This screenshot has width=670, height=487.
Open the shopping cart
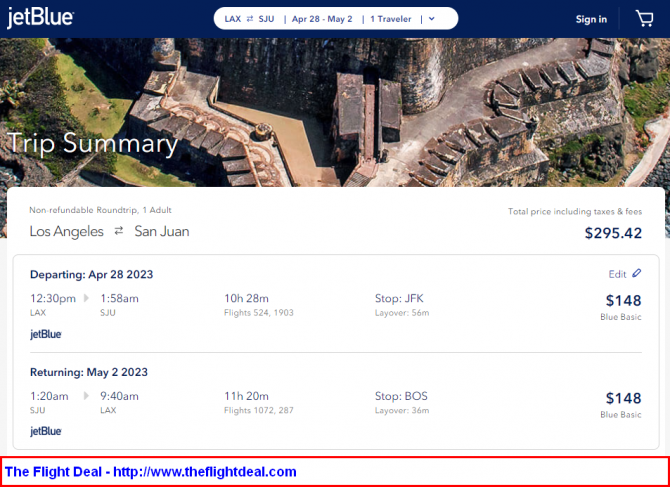tap(644, 18)
